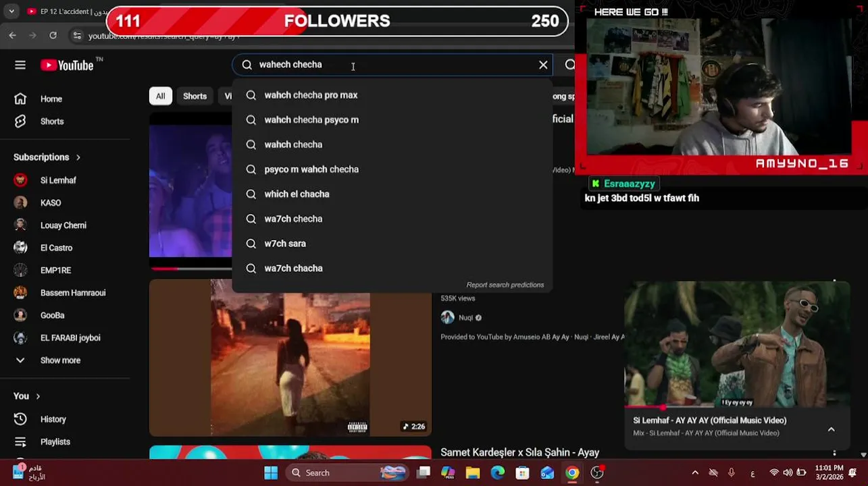Open the weather widget on the taskbar
This screenshot has width=868, height=486.
(x=28, y=473)
